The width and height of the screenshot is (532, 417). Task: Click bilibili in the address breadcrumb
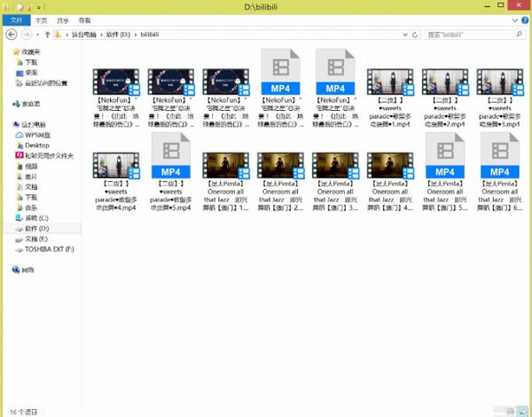(x=150, y=35)
